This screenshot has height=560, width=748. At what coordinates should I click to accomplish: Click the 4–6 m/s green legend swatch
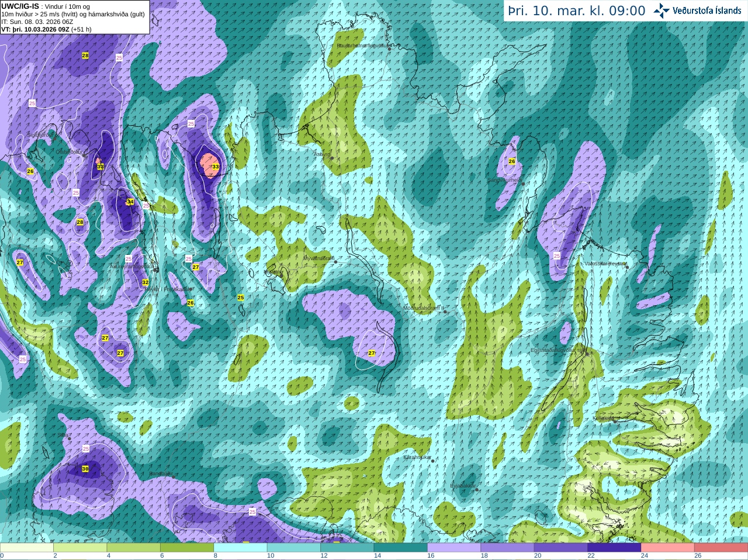133,548
